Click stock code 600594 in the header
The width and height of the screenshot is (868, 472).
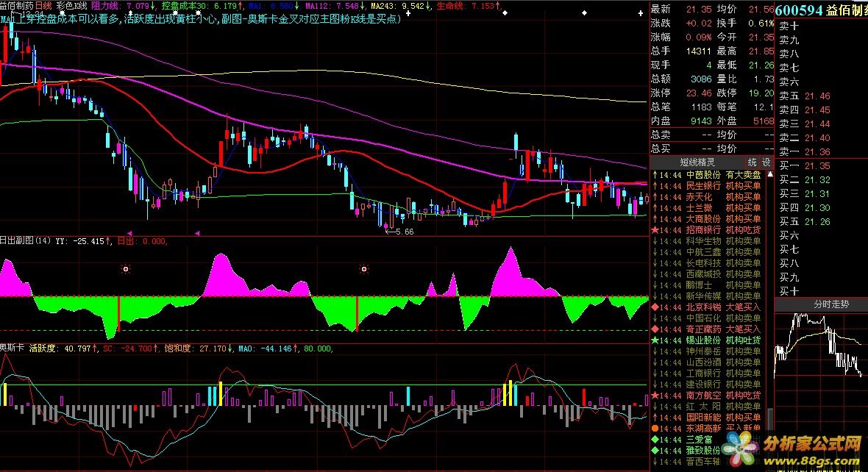(799, 10)
